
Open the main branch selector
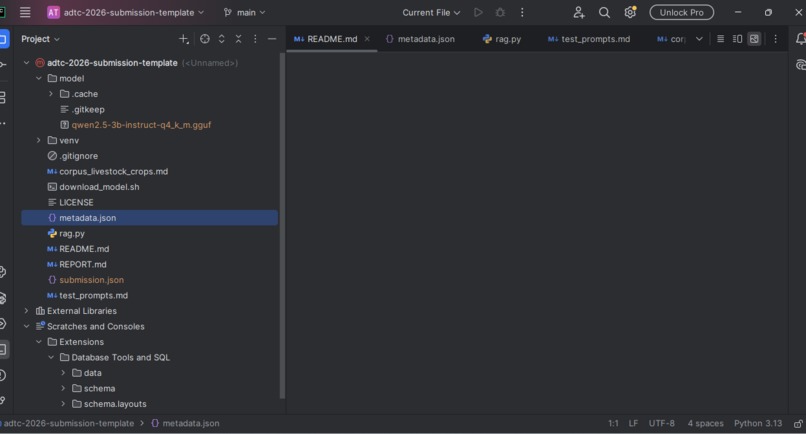click(245, 12)
